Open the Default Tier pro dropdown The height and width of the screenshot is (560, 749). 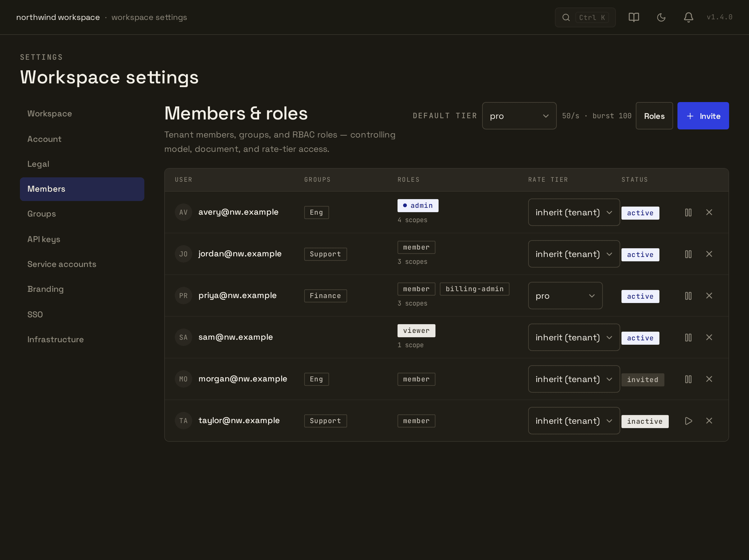pos(519,116)
